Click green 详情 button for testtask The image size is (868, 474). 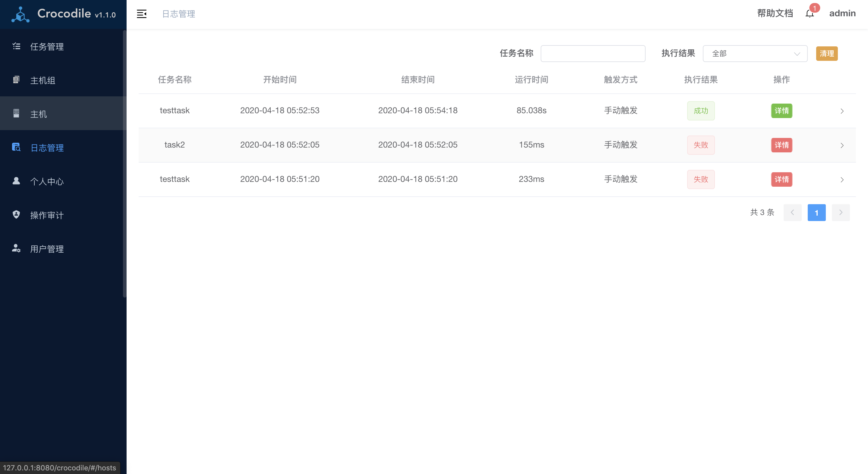pyautogui.click(x=782, y=111)
